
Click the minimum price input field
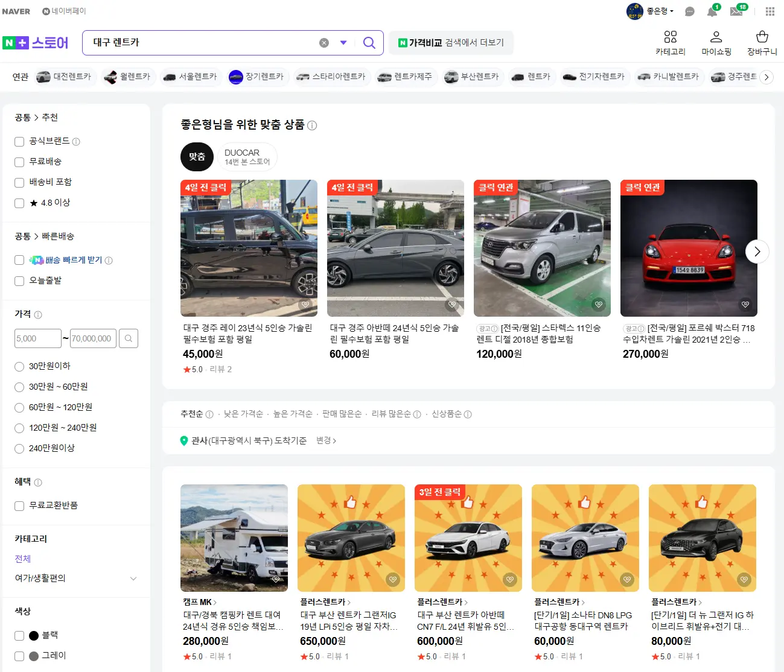pyautogui.click(x=37, y=338)
